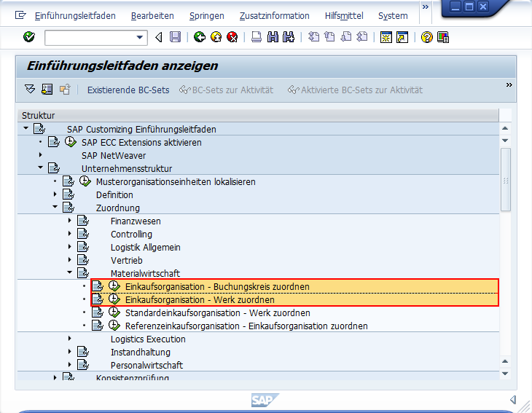Open the Bearbeiten menu
Viewport: 532px width, 413px height.
coord(152,16)
